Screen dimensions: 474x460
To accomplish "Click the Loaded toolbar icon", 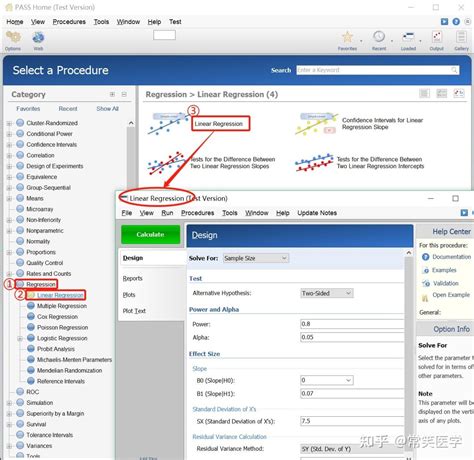I will (408, 37).
